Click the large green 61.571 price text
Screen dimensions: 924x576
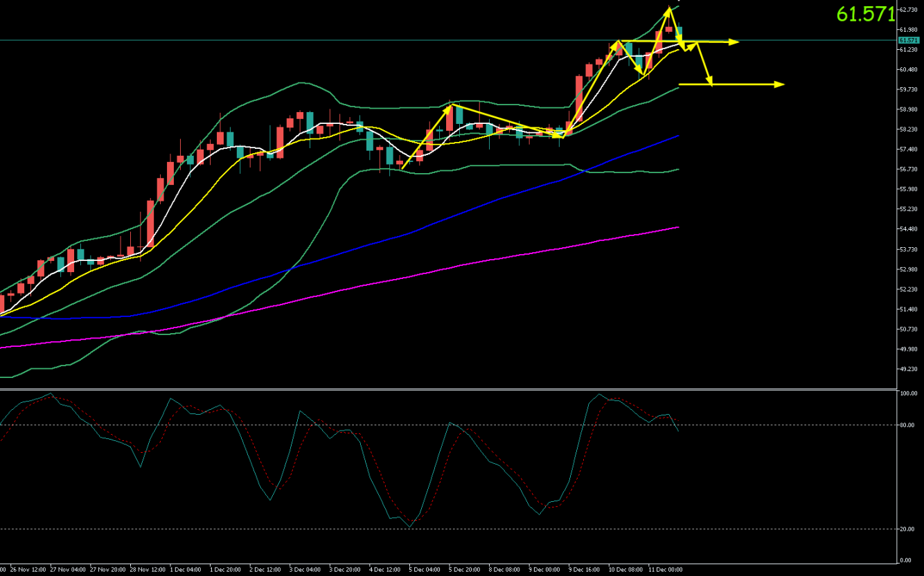click(865, 15)
